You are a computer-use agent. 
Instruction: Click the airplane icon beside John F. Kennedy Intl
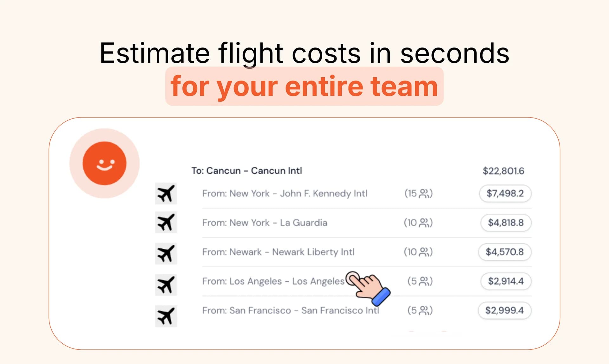(166, 194)
